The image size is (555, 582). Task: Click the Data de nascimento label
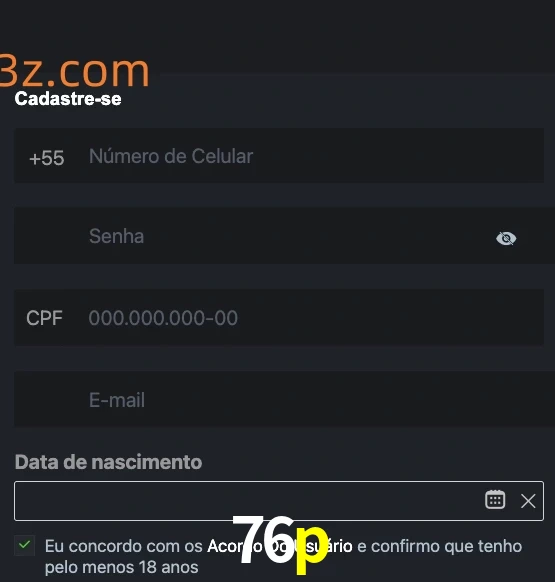click(108, 462)
